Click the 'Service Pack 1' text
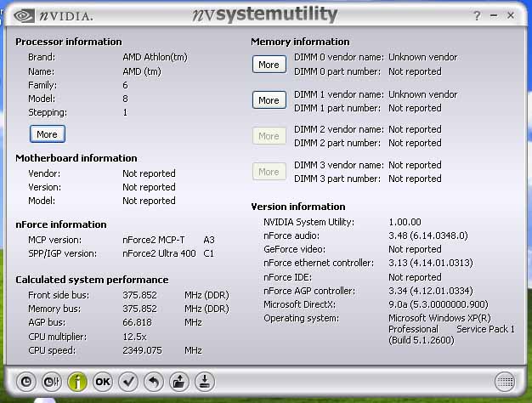The image size is (532, 403). 485,329
